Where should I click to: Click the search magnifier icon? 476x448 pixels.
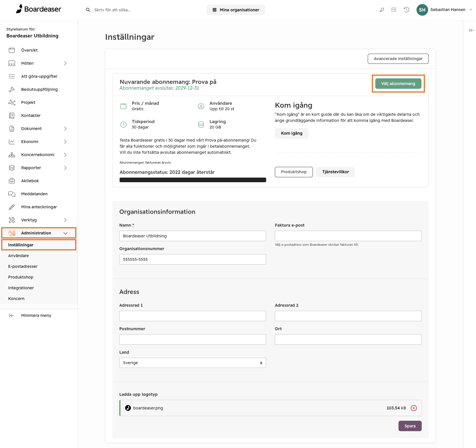click(x=88, y=10)
